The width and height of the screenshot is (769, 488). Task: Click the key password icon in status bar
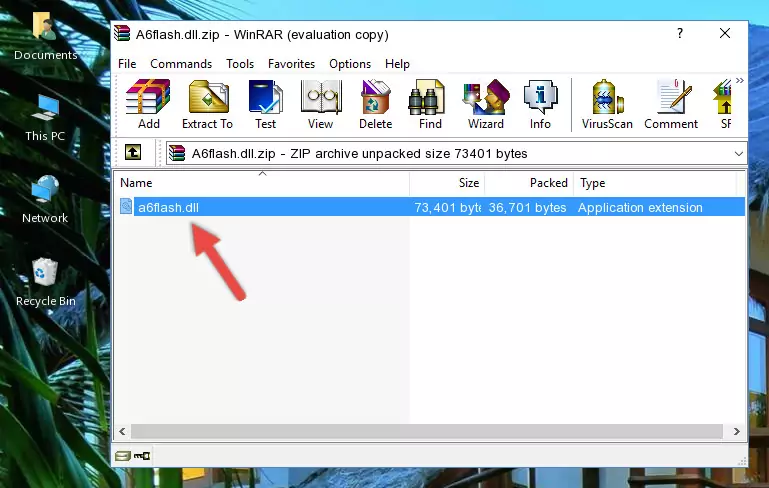(142, 456)
